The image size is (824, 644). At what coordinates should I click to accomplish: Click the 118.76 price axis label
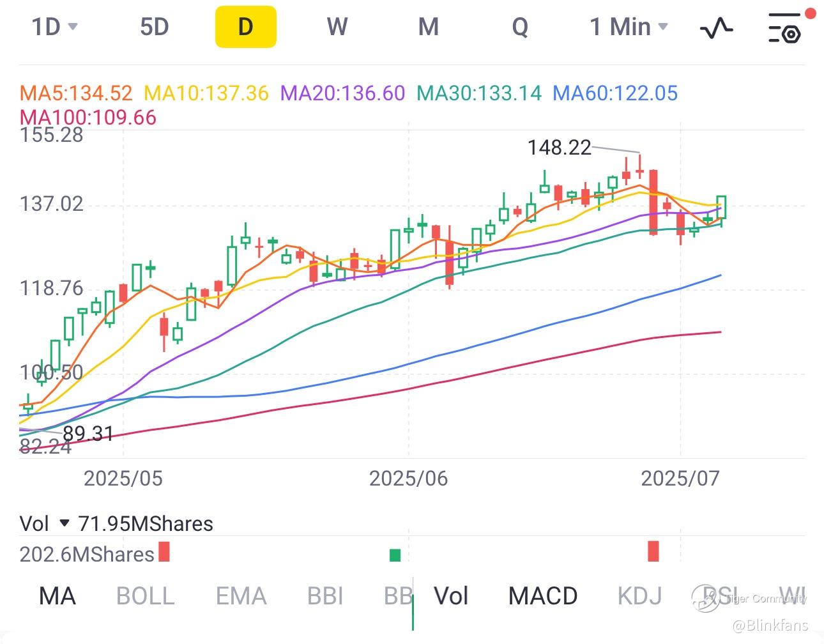coord(51,288)
